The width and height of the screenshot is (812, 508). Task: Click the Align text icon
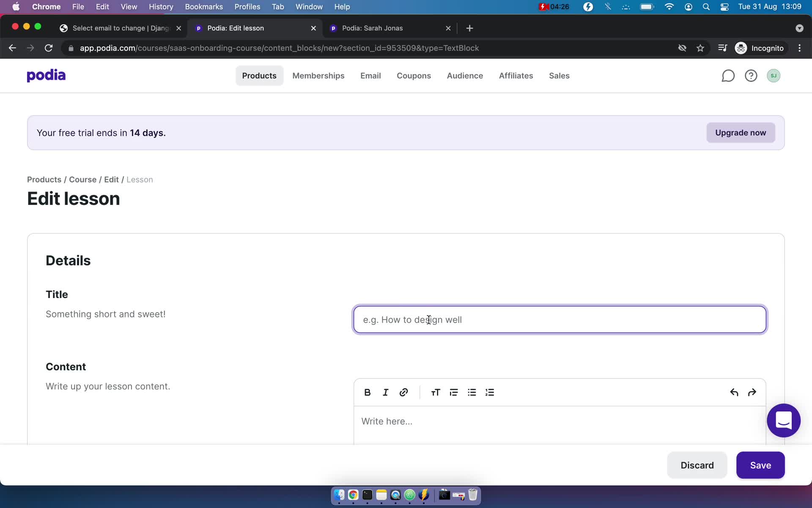[x=454, y=392]
